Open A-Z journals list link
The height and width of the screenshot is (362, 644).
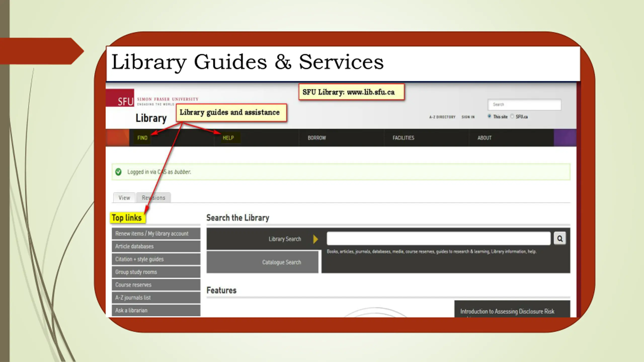click(156, 298)
